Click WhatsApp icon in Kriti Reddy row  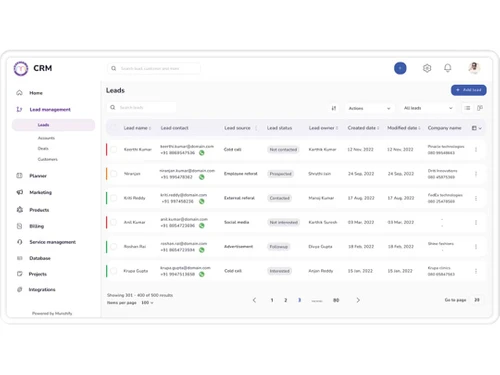coord(202,202)
